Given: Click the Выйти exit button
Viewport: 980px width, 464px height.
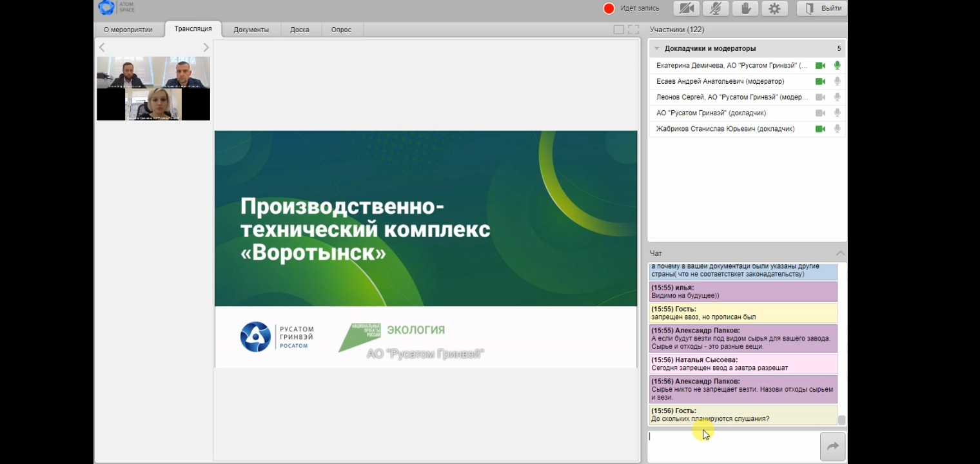Looking at the screenshot, I should tap(821, 8).
